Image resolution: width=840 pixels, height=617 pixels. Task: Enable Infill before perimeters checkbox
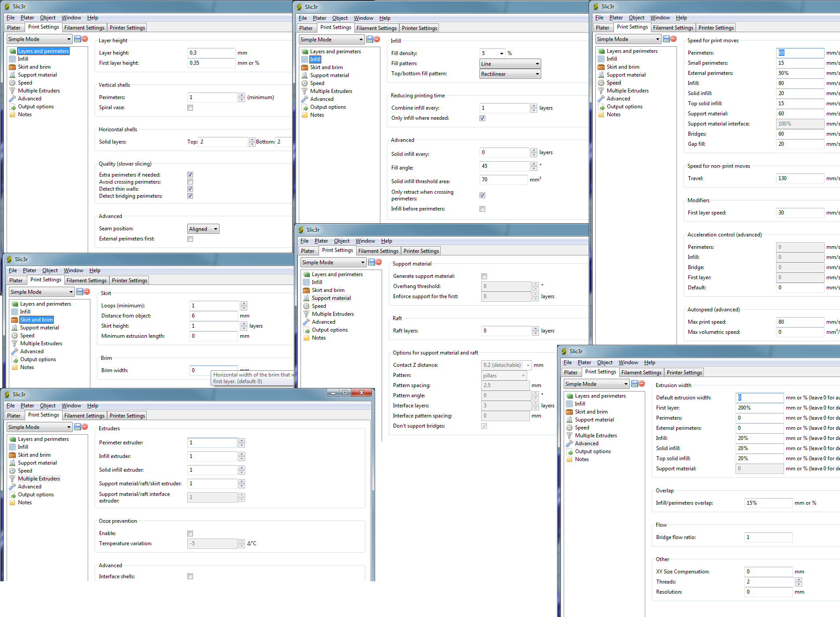[483, 209]
